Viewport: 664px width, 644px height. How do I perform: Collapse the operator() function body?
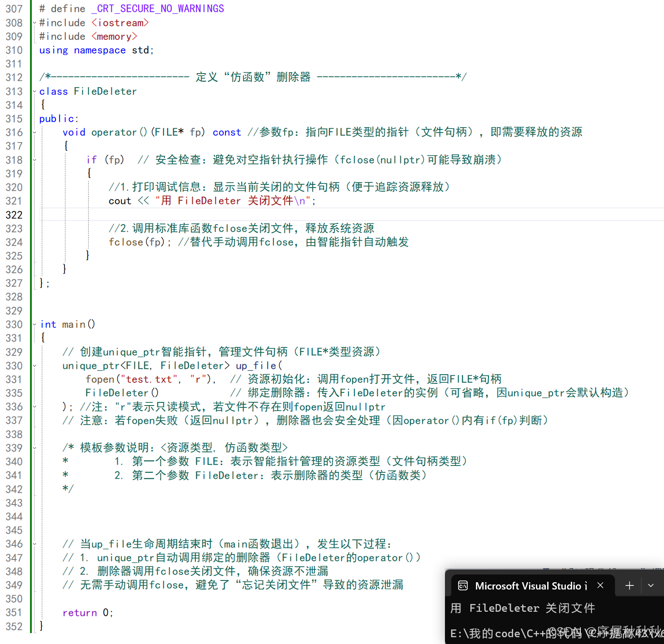coord(35,132)
